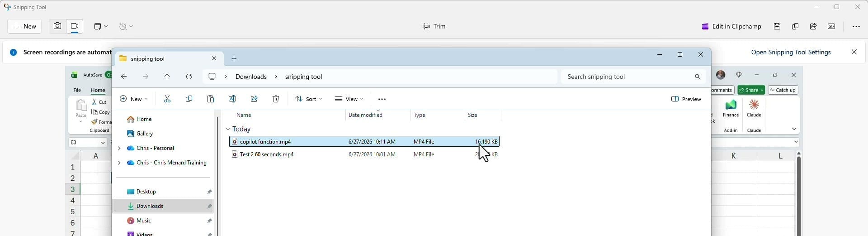Open Snipping Tool See more menu
The height and width of the screenshot is (236, 868).
tap(856, 26)
